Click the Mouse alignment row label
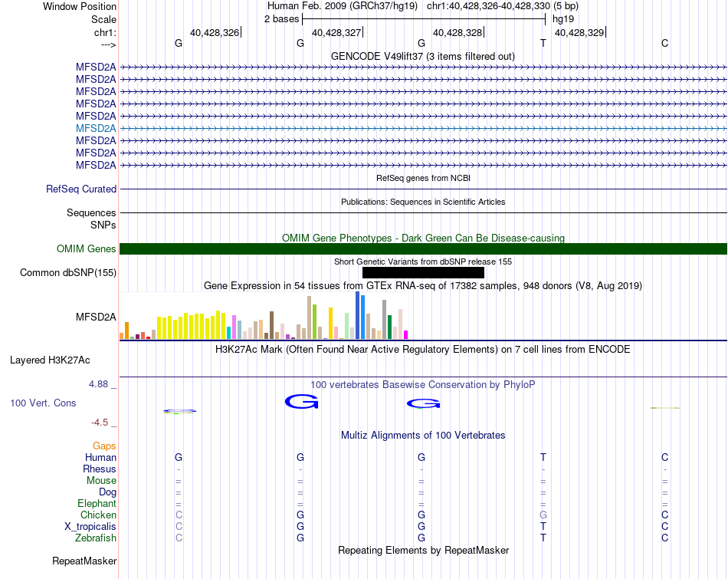 point(101,481)
